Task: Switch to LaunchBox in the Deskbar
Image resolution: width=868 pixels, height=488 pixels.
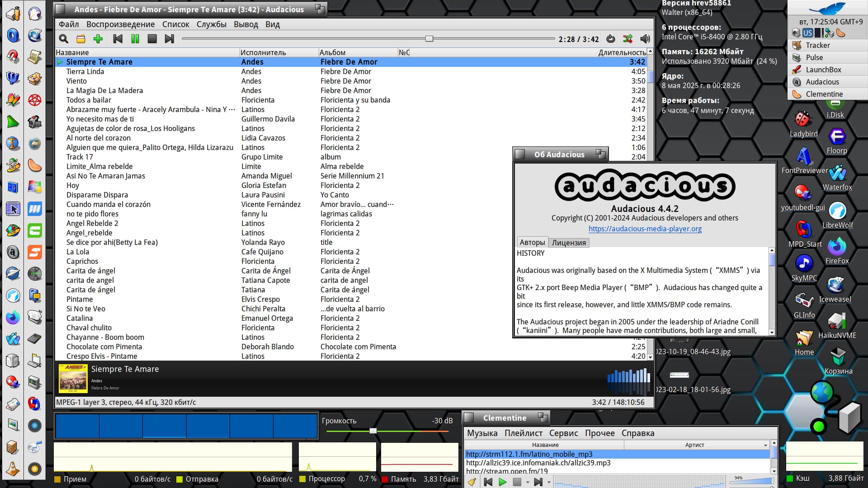Action: click(x=828, y=70)
